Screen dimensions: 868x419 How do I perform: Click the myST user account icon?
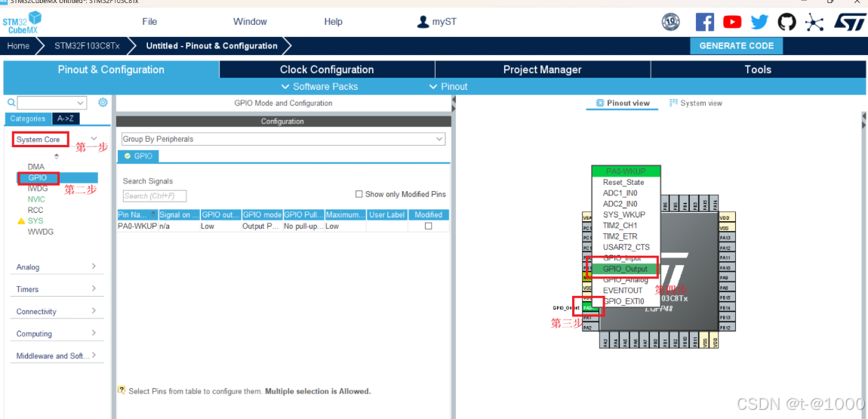(423, 22)
